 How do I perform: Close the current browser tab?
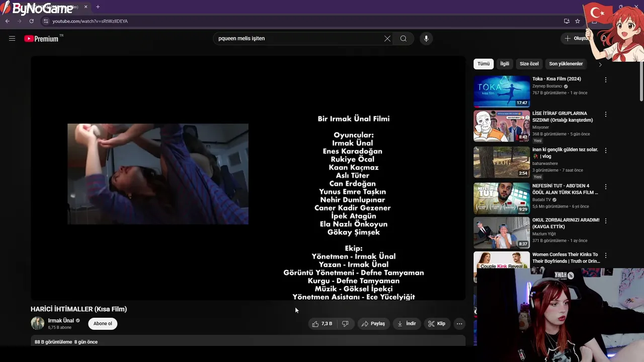coord(86,7)
